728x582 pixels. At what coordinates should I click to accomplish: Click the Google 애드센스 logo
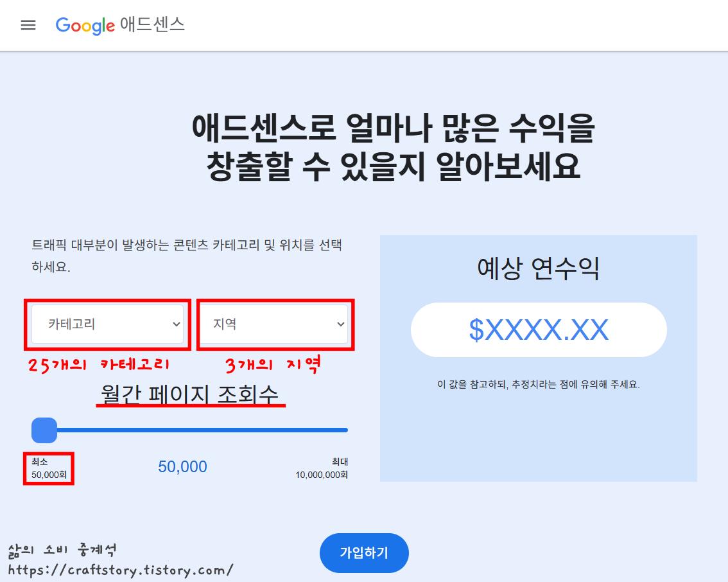(x=120, y=25)
